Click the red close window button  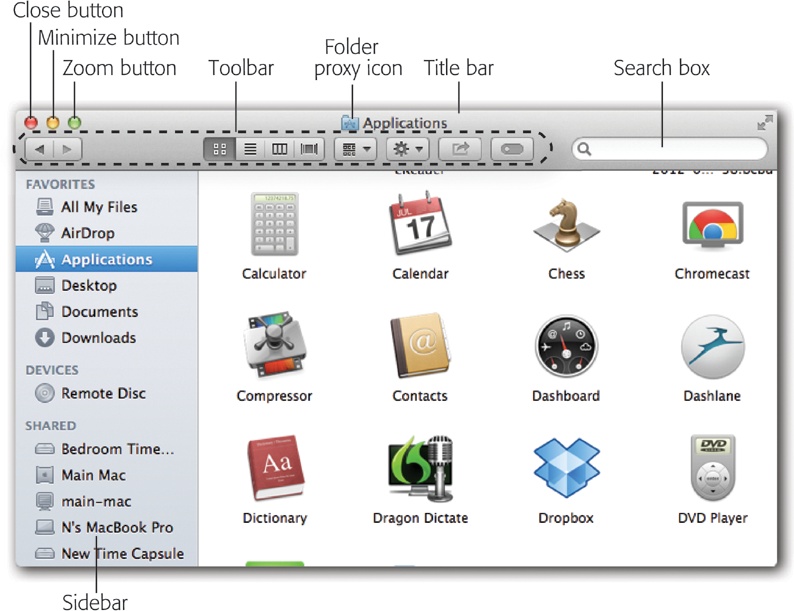(x=31, y=123)
